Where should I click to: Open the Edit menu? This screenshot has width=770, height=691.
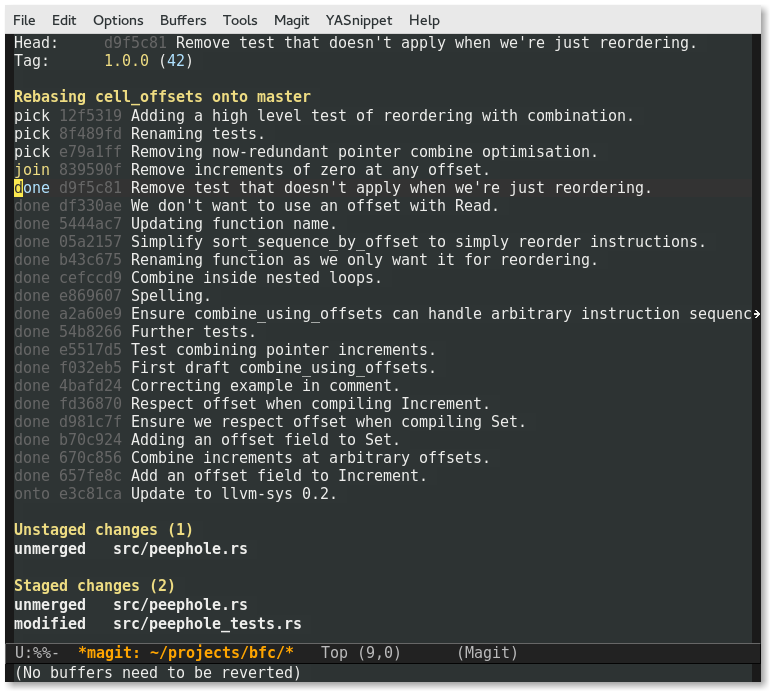[x=64, y=20]
